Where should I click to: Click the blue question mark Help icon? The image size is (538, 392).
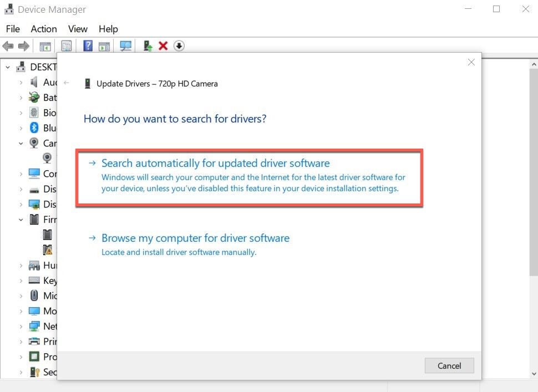88,46
